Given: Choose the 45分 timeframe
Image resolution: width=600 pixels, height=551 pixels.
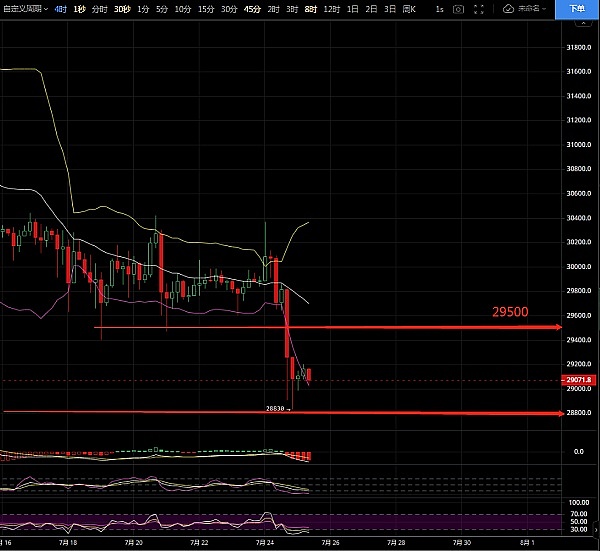Looking at the screenshot, I should (252, 9).
